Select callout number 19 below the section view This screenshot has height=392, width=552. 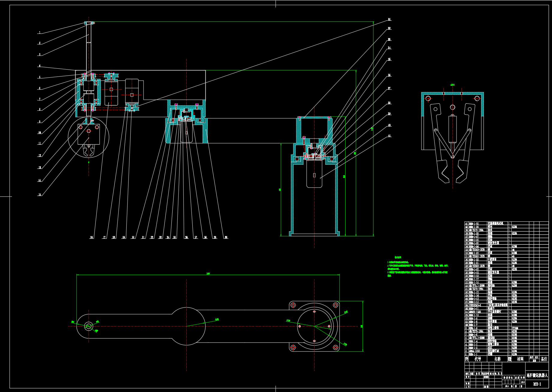pos(123,237)
